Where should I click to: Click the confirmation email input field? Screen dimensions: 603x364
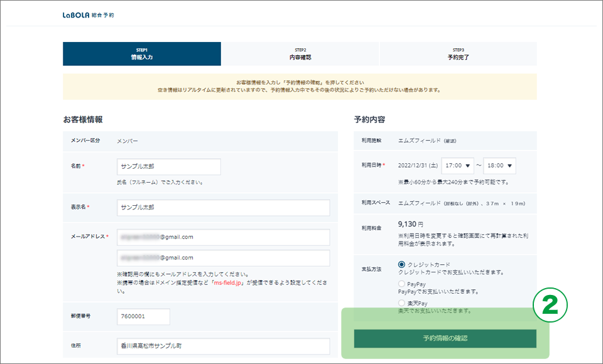[223, 258]
